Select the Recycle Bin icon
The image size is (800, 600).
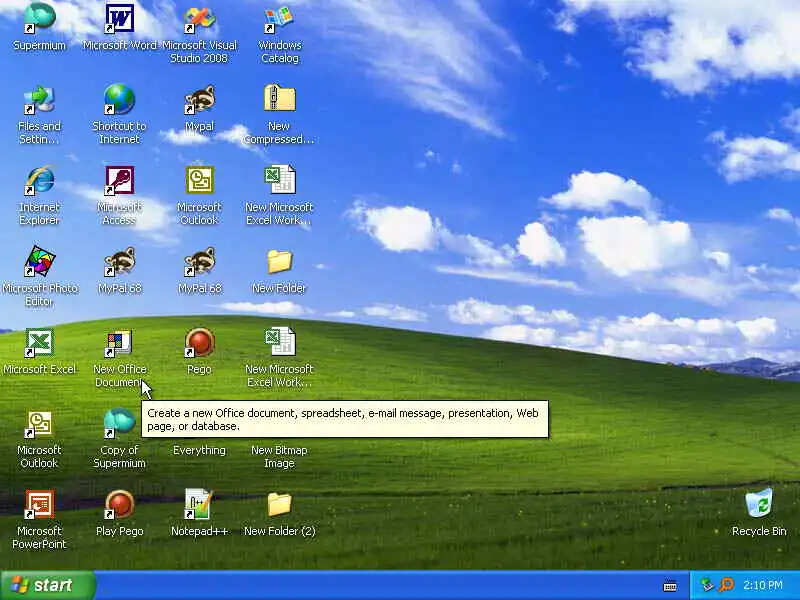pyautogui.click(x=759, y=503)
